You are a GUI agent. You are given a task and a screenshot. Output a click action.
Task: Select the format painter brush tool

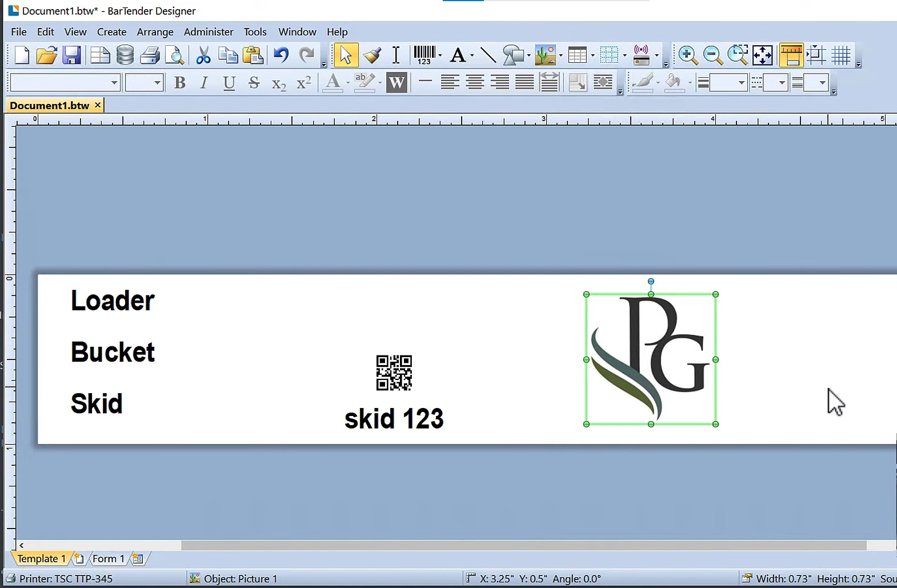click(372, 55)
